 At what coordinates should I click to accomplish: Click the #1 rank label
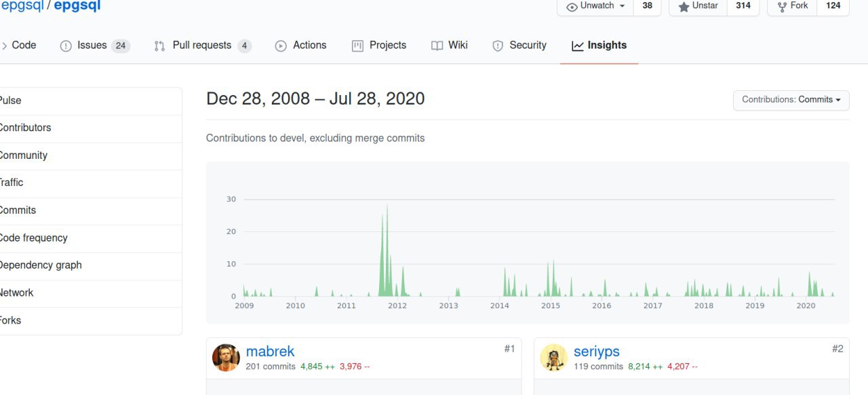pyautogui.click(x=509, y=349)
